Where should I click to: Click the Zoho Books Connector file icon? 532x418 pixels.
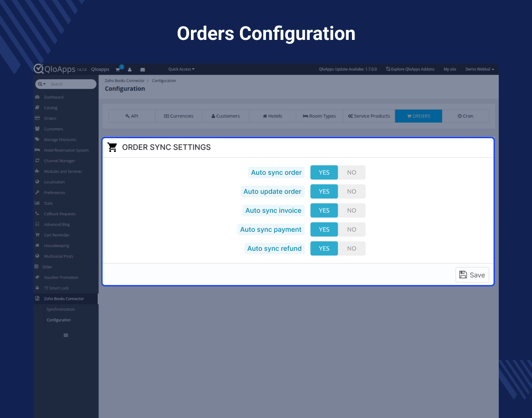click(38, 299)
